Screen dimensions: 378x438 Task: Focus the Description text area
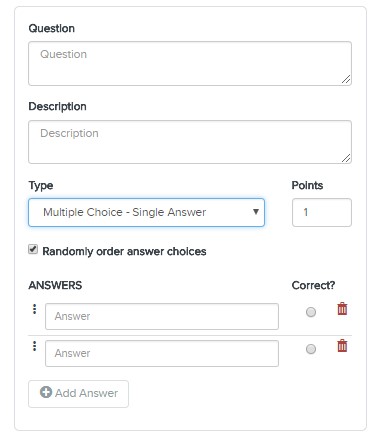[x=190, y=142]
